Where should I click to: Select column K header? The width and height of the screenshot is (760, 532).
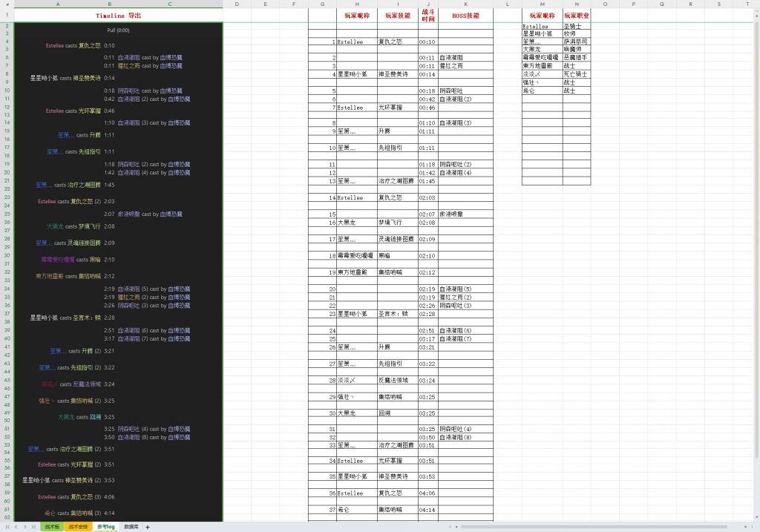(465, 4)
